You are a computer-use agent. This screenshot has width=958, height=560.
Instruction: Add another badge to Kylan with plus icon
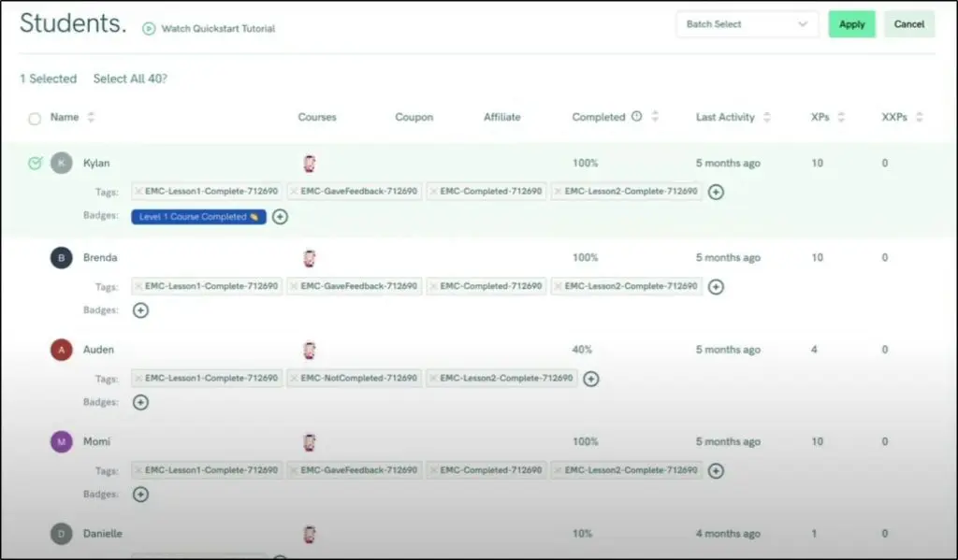(280, 217)
